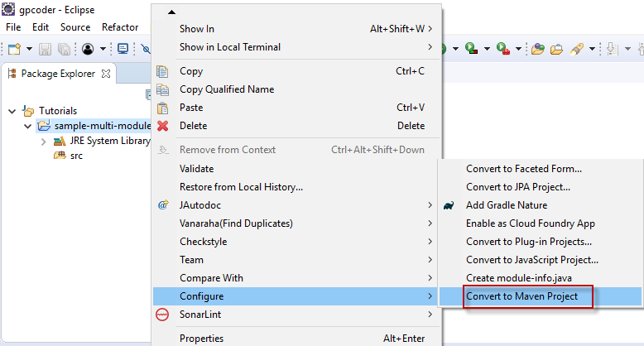Click Delete in the context menu
Image resolution: width=644 pixels, height=346 pixels.
point(194,126)
